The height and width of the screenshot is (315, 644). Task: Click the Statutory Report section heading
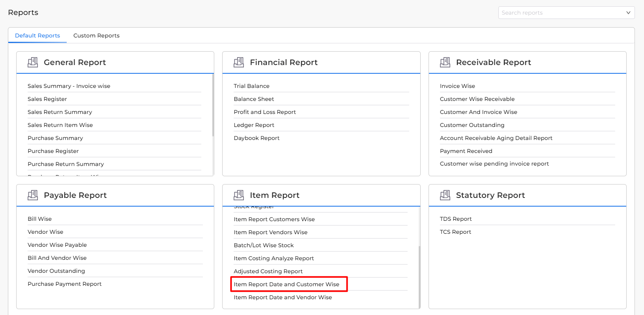click(x=490, y=195)
